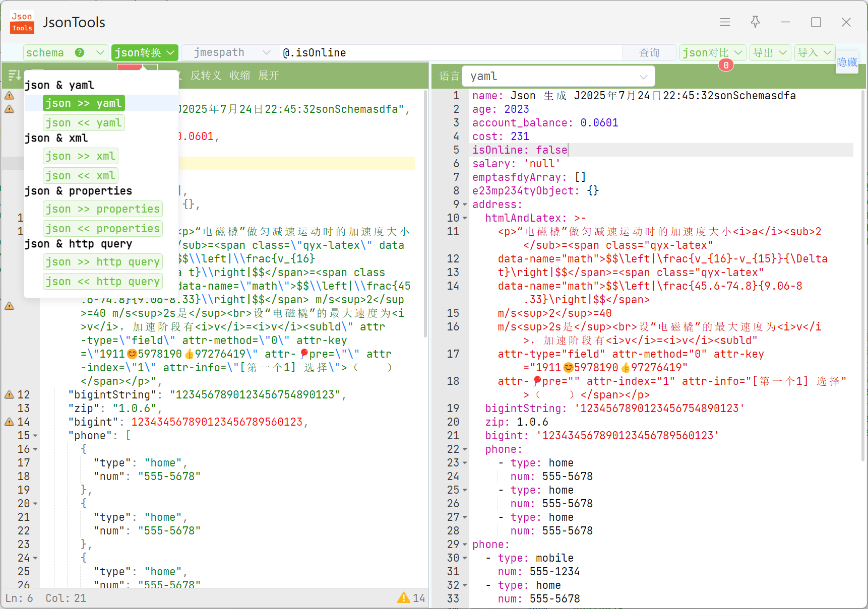Click the 查询 query button

coord(649,52)
